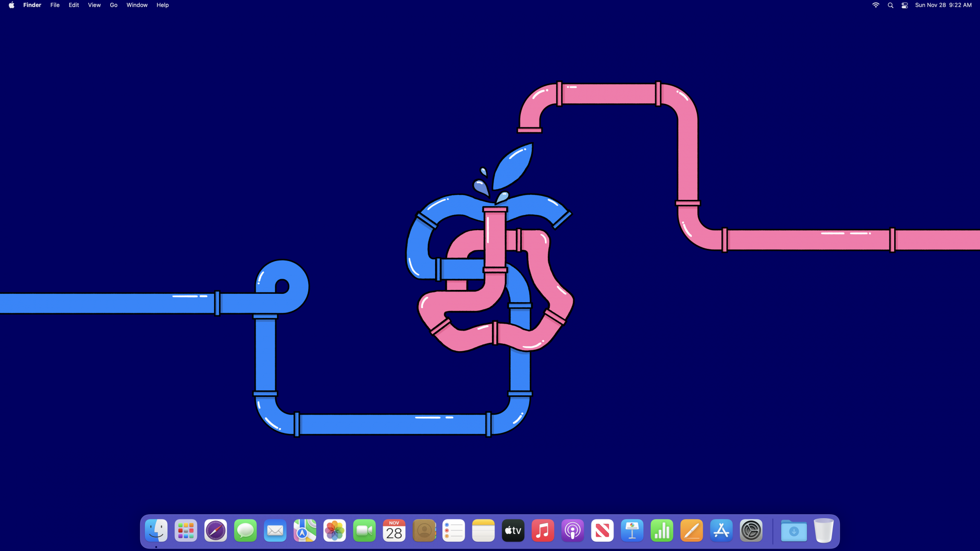
Task: Open the Downloads folder stack
Action: click(794, 531)
